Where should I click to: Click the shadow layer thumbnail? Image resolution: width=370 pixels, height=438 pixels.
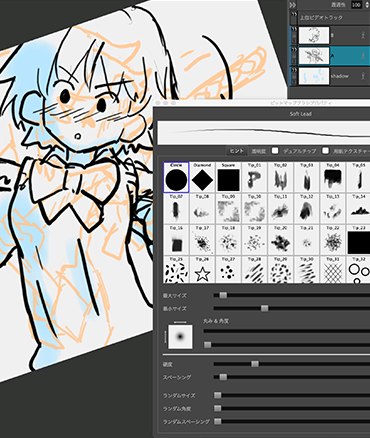coord(314,76)
